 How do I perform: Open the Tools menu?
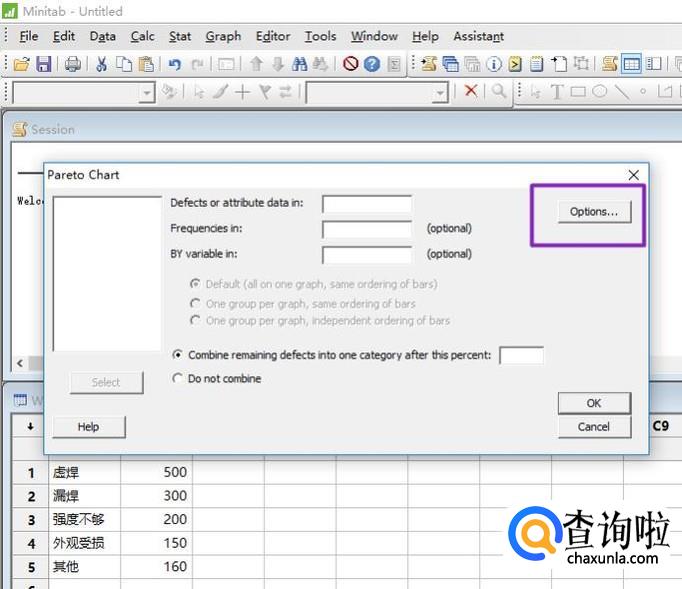coord(321,36)
